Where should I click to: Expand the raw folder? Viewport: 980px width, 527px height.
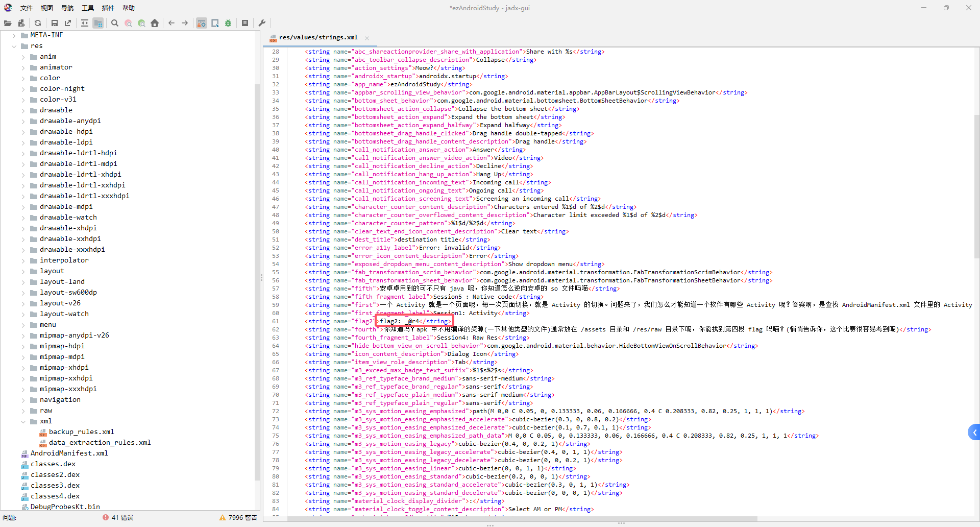(x=23, y=411)
